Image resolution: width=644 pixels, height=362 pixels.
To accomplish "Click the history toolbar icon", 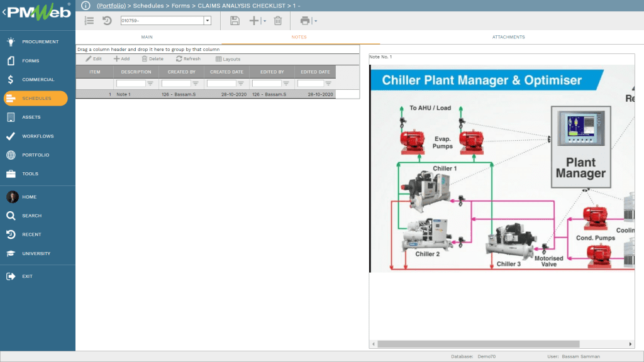I will 107,21.
